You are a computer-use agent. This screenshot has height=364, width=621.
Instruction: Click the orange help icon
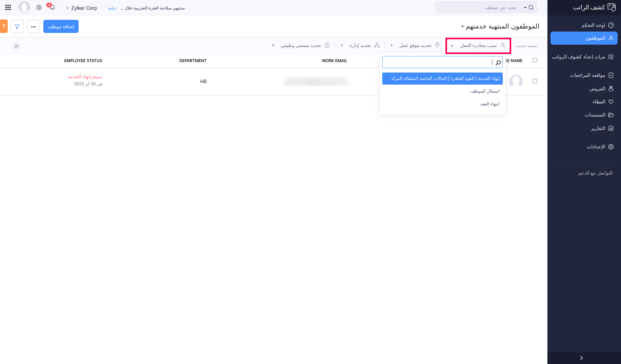[3, 26]
